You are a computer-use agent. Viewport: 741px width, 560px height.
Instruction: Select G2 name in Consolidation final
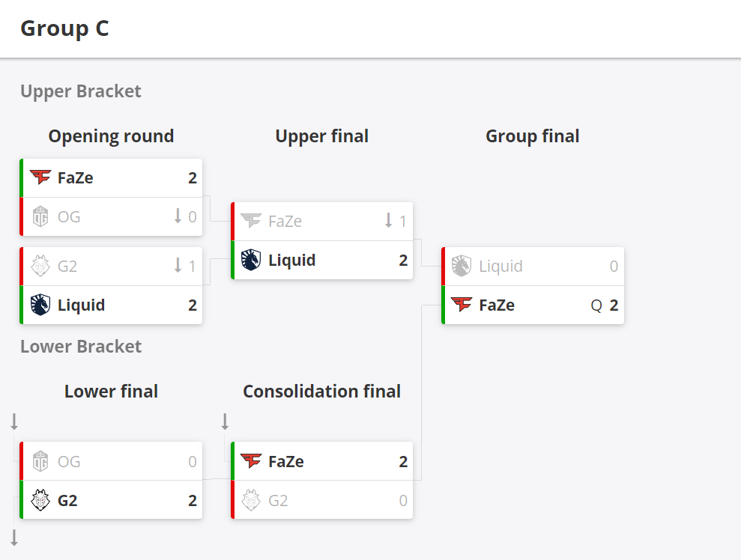(278, 501)
